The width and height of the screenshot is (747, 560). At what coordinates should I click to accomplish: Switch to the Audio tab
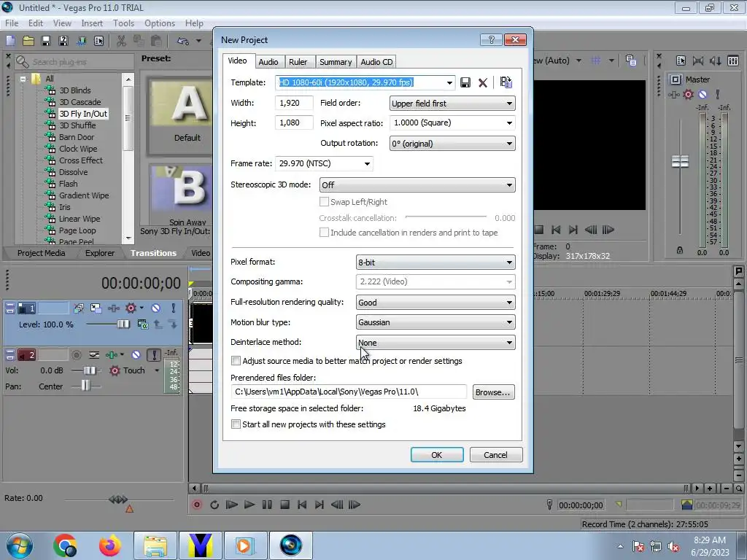point(268,62)
